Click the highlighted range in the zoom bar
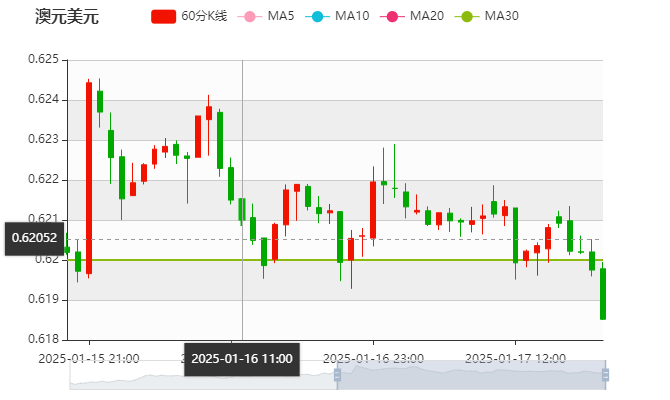Viewport: 670px width, 400px height. (470, 375)
